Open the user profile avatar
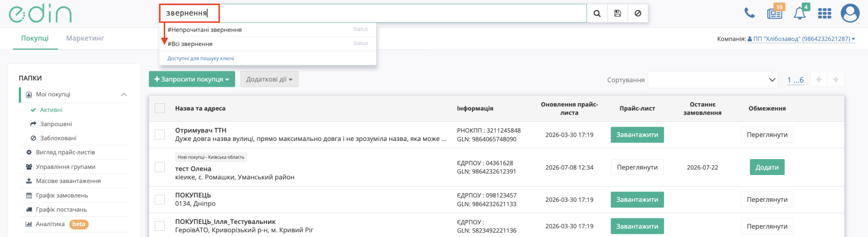Screen dimensions: 868x237 850,13
